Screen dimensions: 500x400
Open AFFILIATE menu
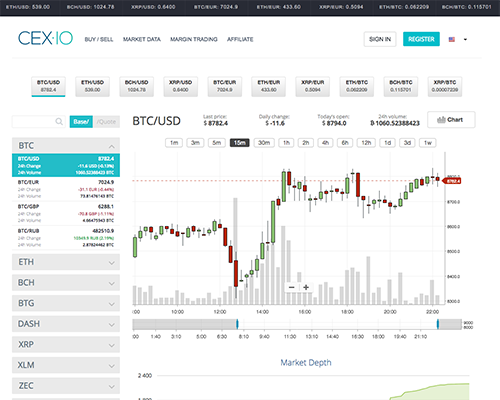pyautogui.click(x=240, y=39)
